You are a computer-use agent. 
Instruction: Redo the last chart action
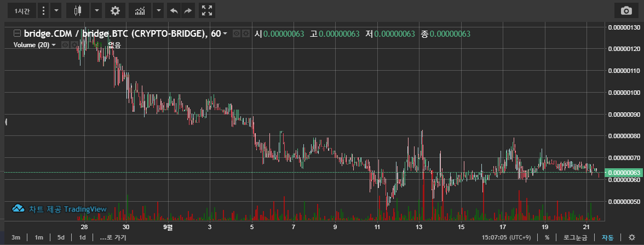click(x=188, y=11)
